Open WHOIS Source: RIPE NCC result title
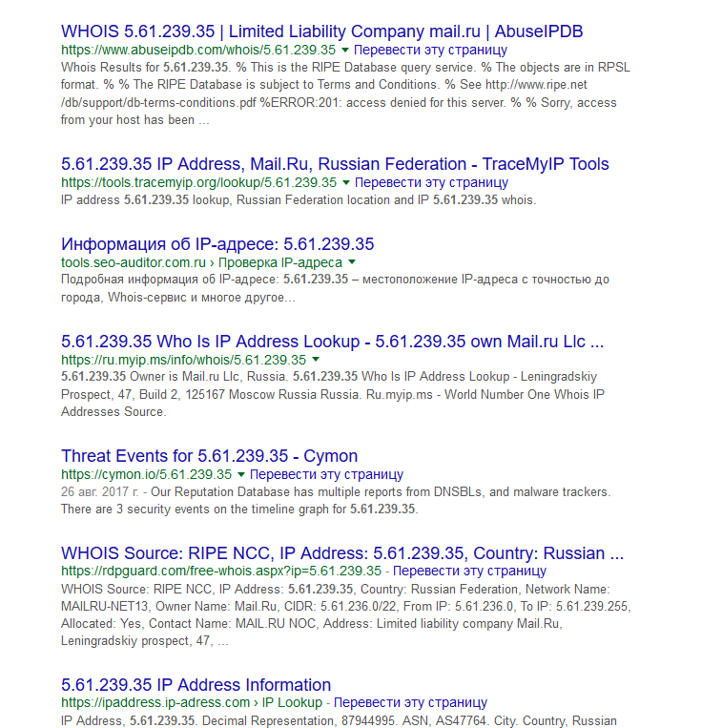The width and height of the screenshot is (722, 728). [342, 553]
